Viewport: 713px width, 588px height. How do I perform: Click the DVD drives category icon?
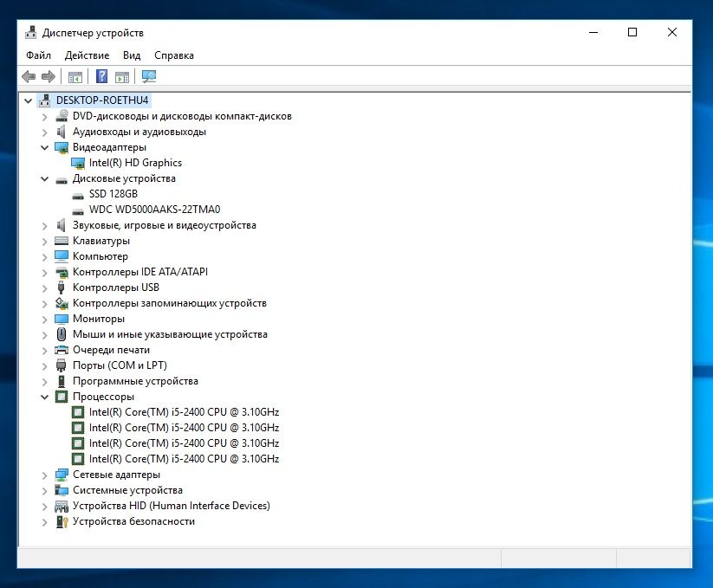pos(62,116)
